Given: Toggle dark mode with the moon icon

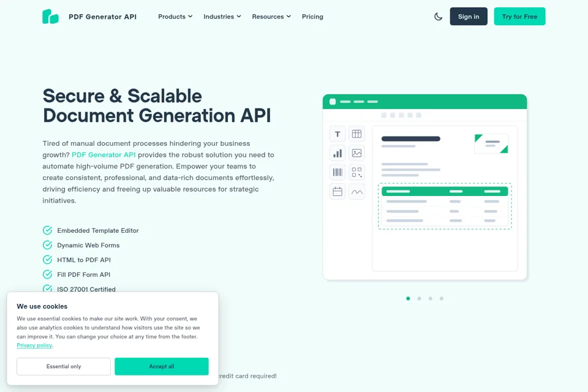Looking at the screenshot, I should tap(438, 17).
